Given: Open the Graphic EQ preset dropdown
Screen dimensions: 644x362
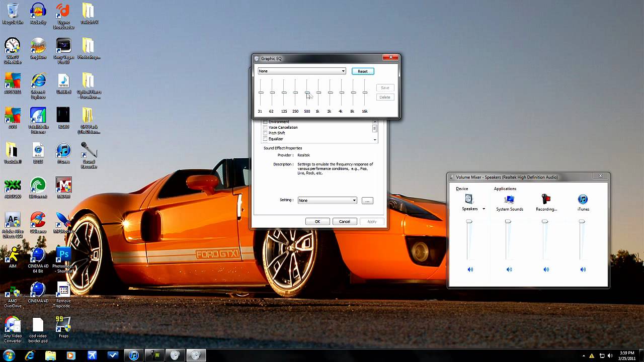Looking at the screenshot, I should point(302,71).
